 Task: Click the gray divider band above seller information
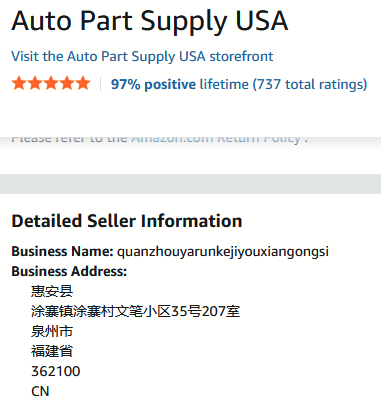click(x=190, y=184)
